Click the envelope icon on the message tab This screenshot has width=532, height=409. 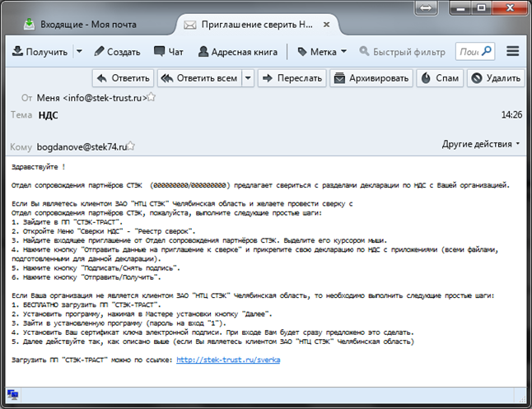[x=190, y=25]
